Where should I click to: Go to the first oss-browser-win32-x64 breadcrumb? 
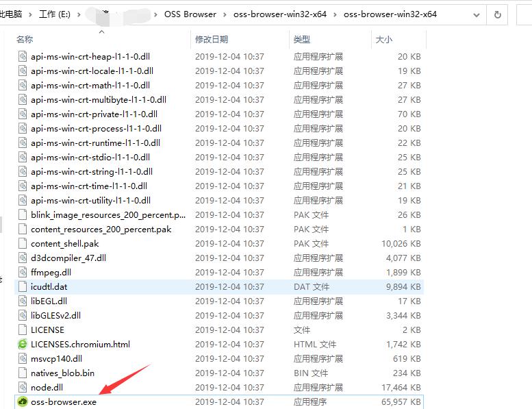[x=280, y=14]
